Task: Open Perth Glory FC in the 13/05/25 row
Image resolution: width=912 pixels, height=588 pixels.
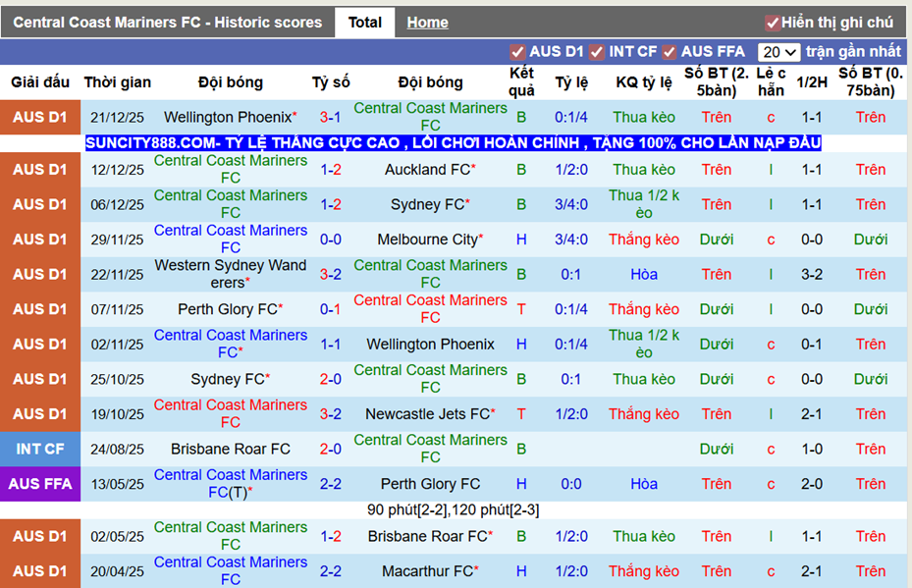Action: coord(430,483)
